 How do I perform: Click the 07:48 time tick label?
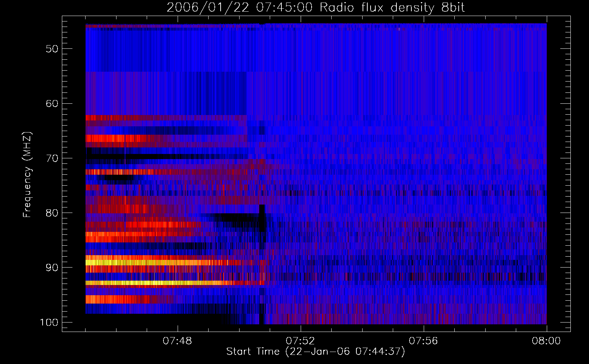[178, 341]
